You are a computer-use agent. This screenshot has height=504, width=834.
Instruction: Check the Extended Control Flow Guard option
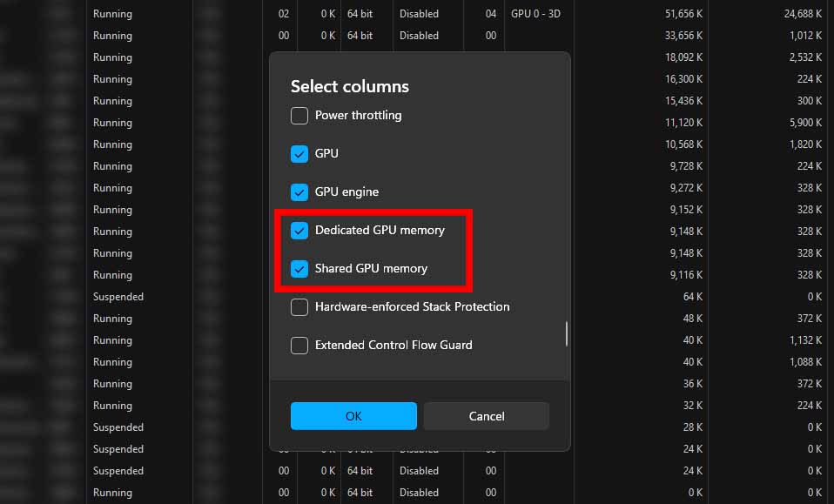[299, 346]
